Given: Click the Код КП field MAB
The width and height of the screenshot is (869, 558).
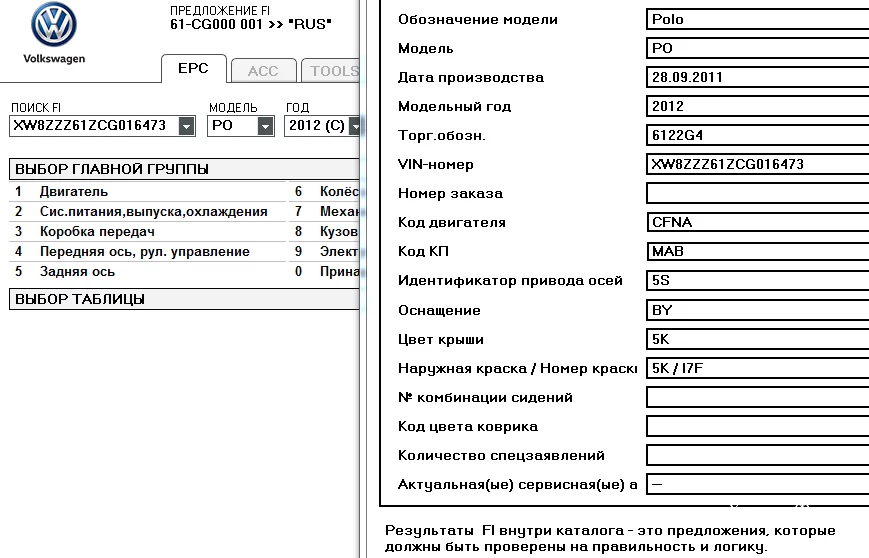Looking at the screenshot, I should coord(758,252).
